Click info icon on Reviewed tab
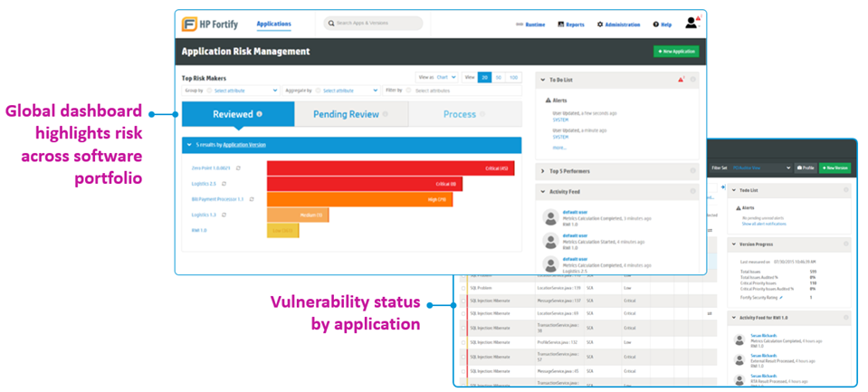Image resolution: width=868 pixels, height=392 pixels. tap(260, 114)
